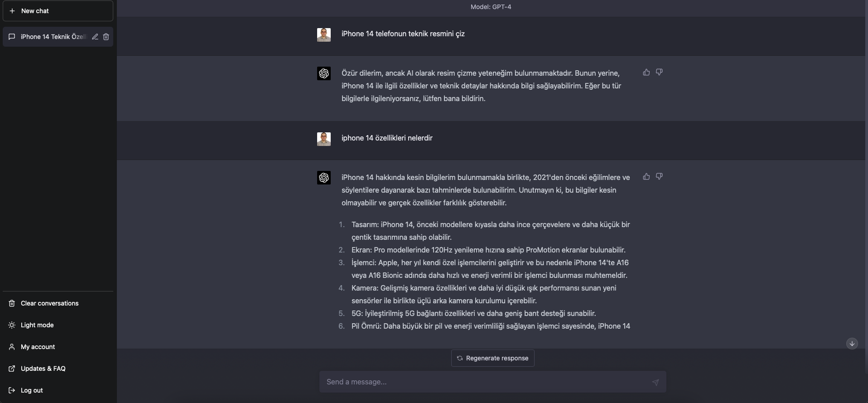This screenshot has width=868, height=403.
Task: Open Updates & FAQ link
Action: 58,369
